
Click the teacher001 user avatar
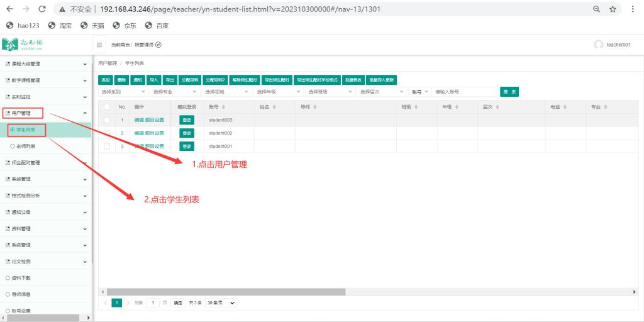(598, 45)
